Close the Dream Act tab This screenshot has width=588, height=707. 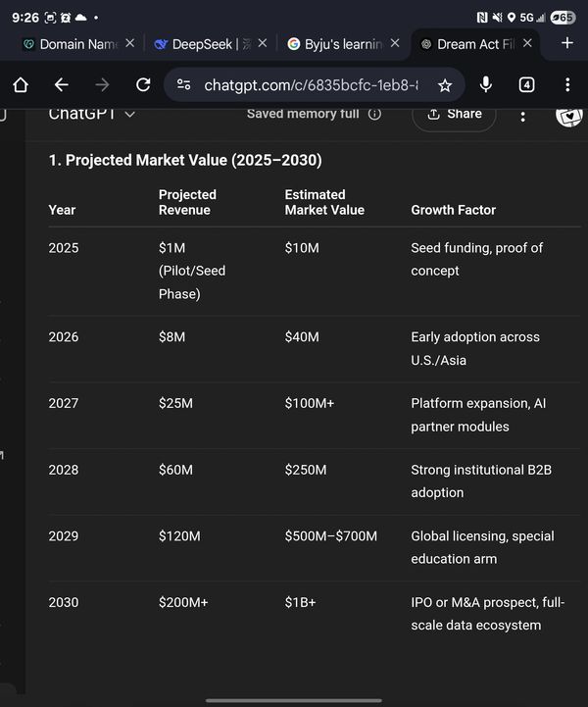[528, 44]
